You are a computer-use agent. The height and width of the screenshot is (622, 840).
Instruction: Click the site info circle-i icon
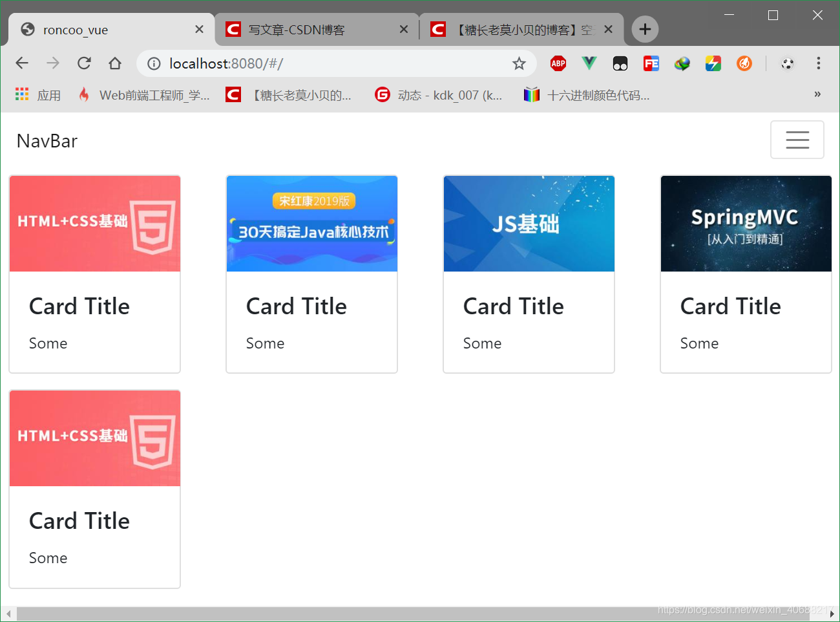point(153,63)
